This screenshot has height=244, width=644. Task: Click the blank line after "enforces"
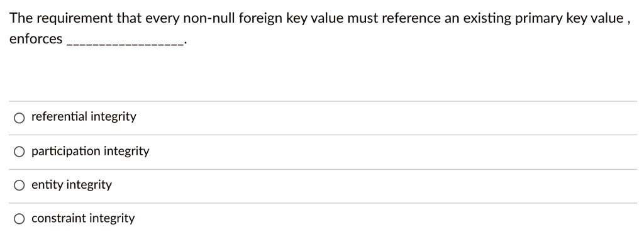point(125,43)
